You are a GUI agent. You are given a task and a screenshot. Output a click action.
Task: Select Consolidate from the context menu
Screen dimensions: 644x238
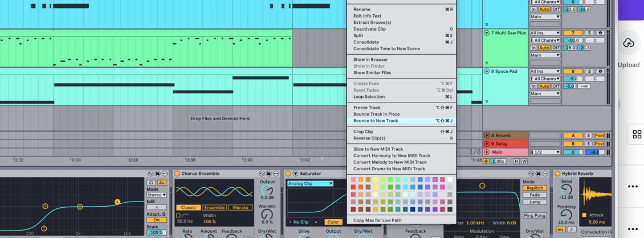[x=366, y=42]
